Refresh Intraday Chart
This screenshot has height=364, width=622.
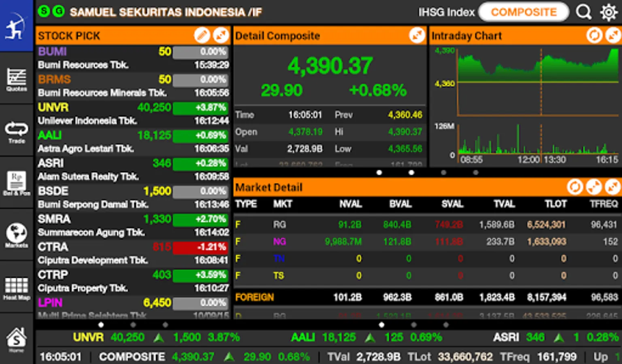point(594,36)
